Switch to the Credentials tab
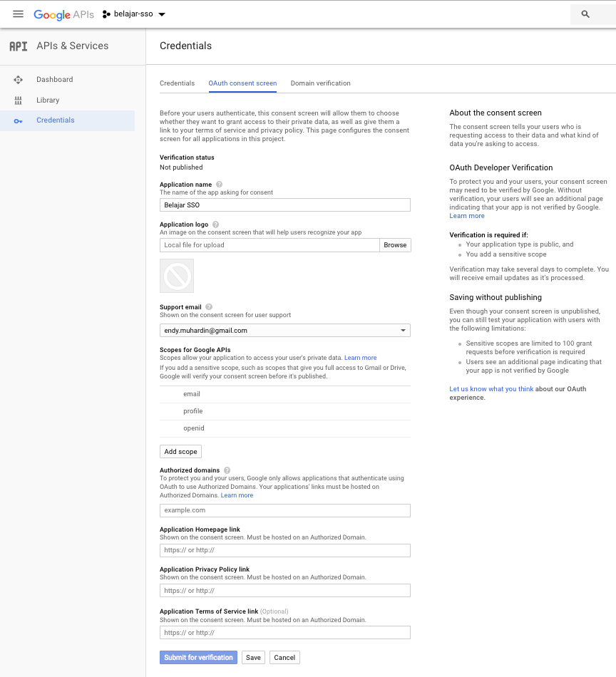Image resolution: width=616 pixels, height=677 pixels. 177,83
